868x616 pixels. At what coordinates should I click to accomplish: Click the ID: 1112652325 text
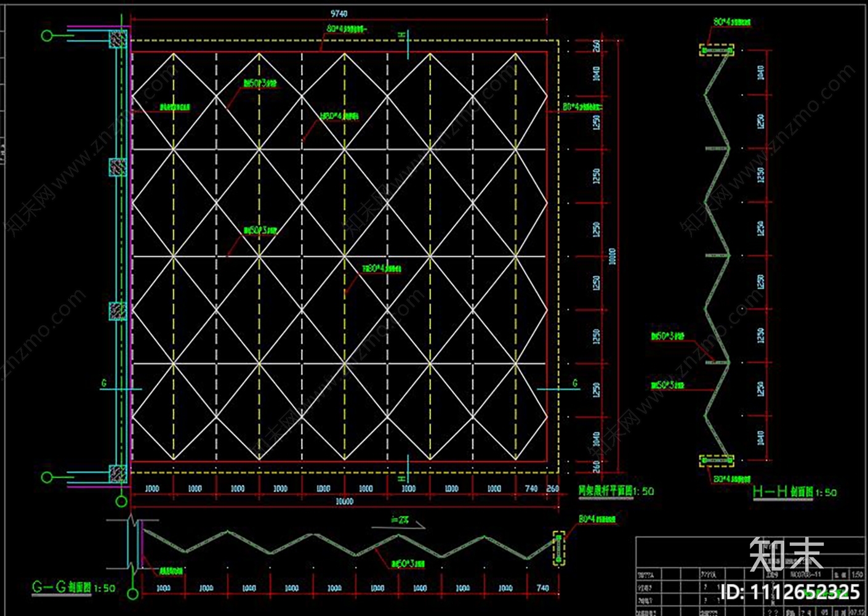790,592
